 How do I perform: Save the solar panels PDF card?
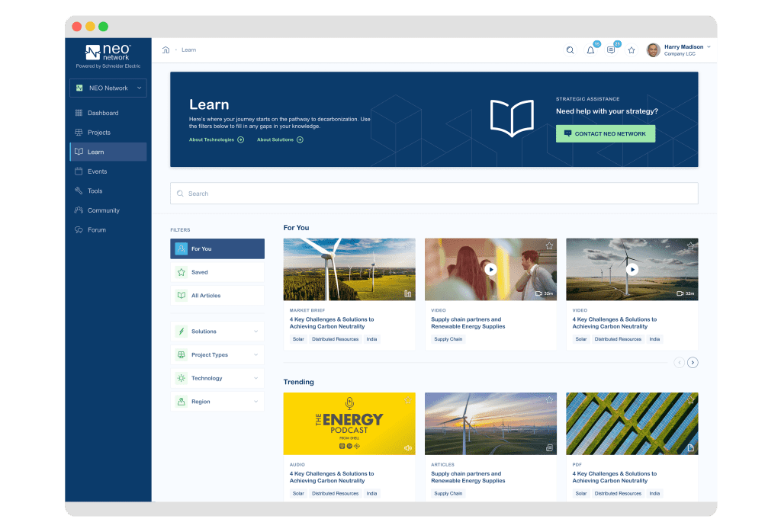pyautogui.click(x=690, y=400)
